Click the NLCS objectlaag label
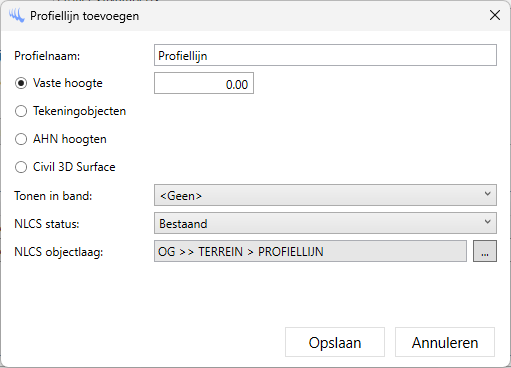This screenshot has width=511, height=368. (x=59, y=252)
